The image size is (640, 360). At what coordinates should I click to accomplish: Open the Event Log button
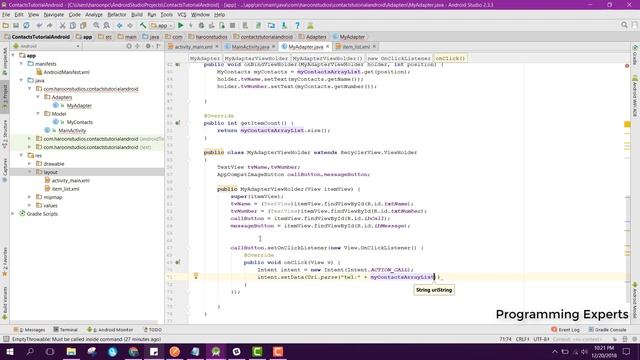(565, 329)
